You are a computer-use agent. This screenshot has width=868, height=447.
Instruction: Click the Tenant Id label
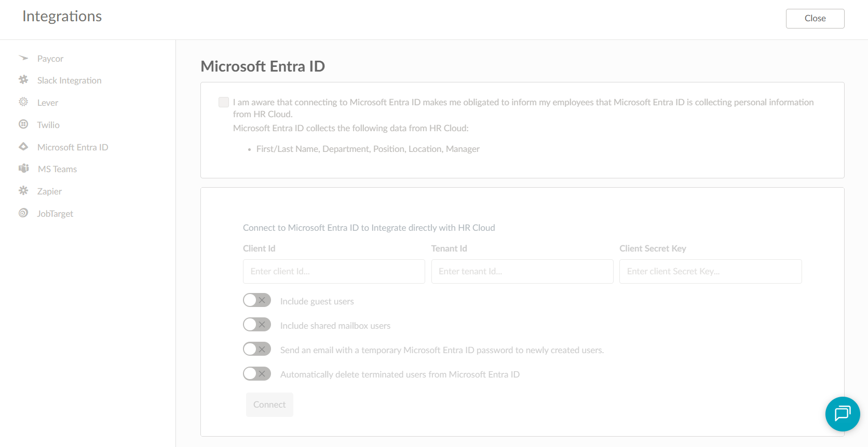coord(449,248)
